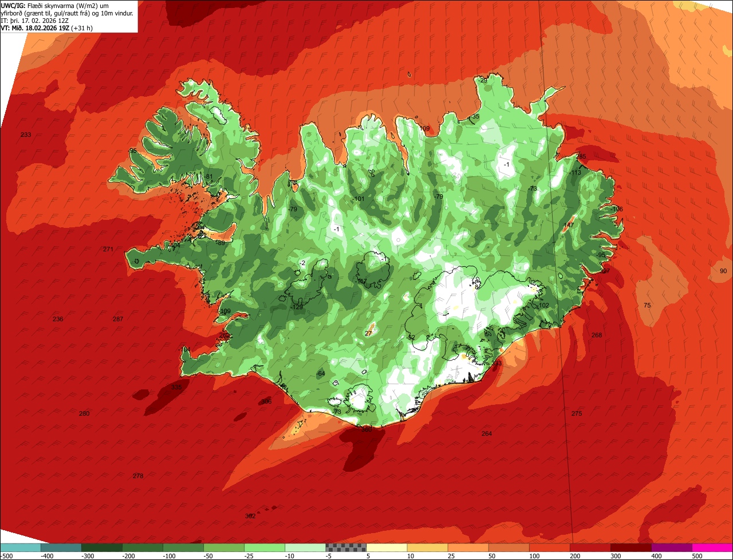Click the checkered legend swatch between -5 and 5
This screenshot has width=733, height=560.
[346, 547]
